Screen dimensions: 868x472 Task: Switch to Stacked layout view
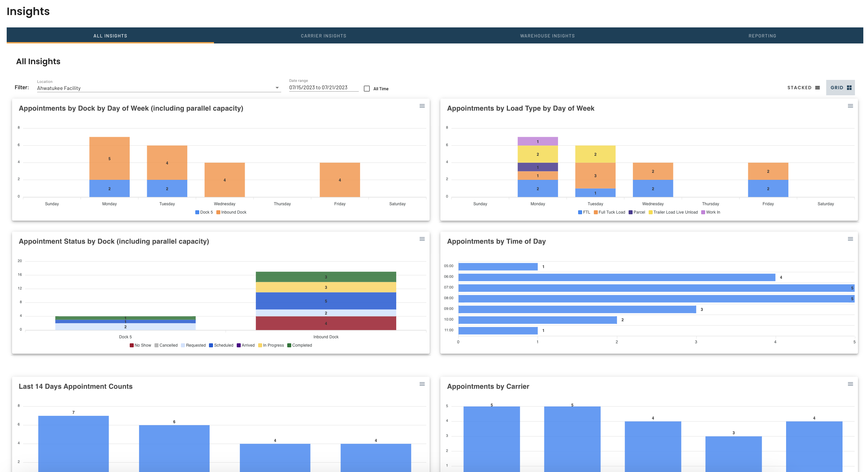[x=803, y=88]
